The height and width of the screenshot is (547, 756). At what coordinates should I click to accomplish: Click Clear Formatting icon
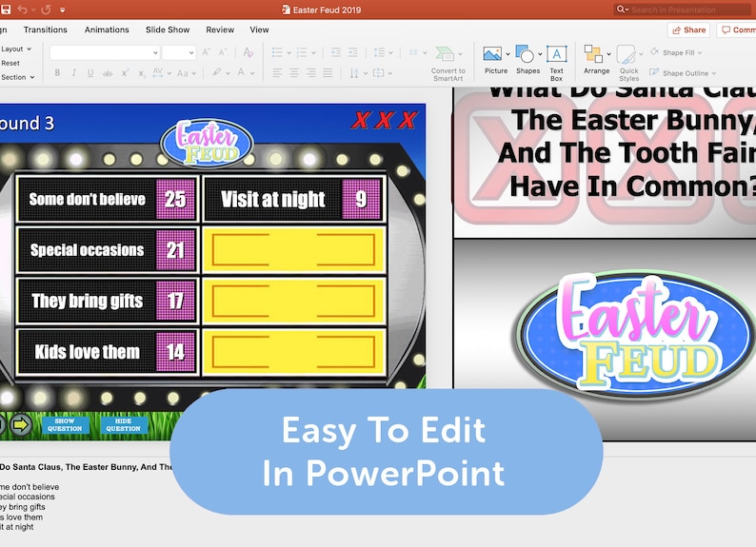pos(249,52)
